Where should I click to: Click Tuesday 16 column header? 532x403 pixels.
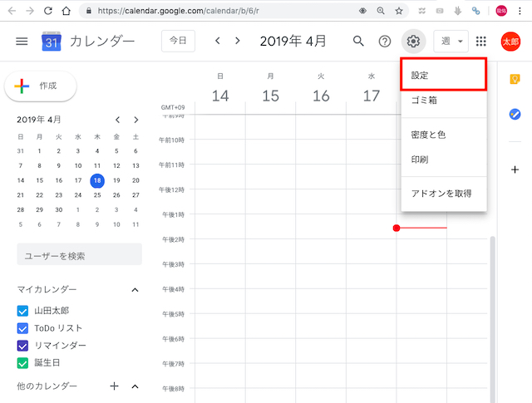321,89
